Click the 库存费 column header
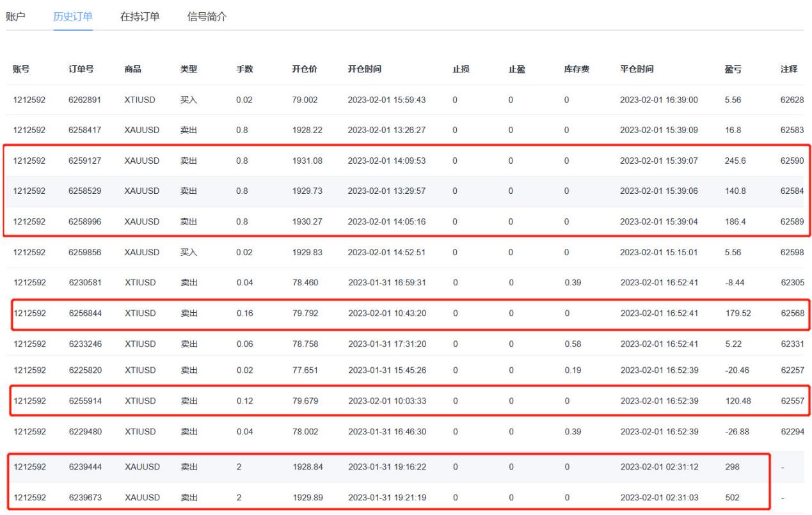The height and width of the screenshot is (515, 812). click(577, 69)
